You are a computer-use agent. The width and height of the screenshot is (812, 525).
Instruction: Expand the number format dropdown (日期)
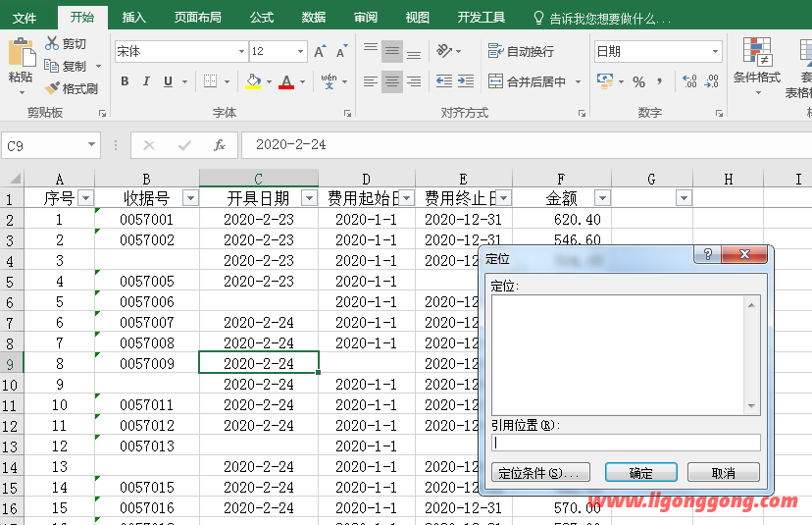point(715,51)
